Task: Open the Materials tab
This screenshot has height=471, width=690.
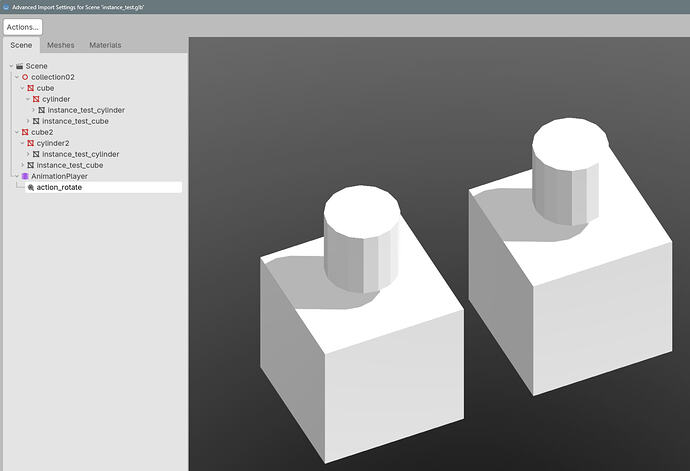Action: point(105,45)
